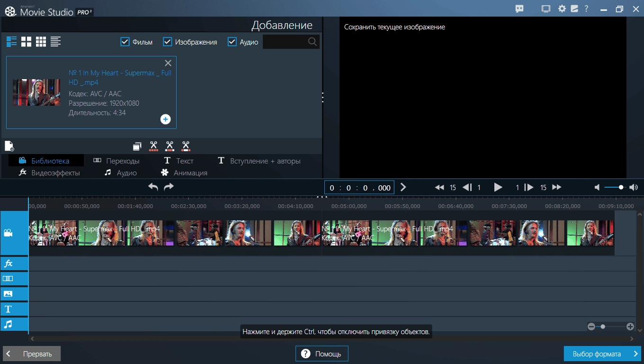This screenshot has height=364, width=644.
Task: Select the image overlay track icon
Action: (x=8, y=294)
